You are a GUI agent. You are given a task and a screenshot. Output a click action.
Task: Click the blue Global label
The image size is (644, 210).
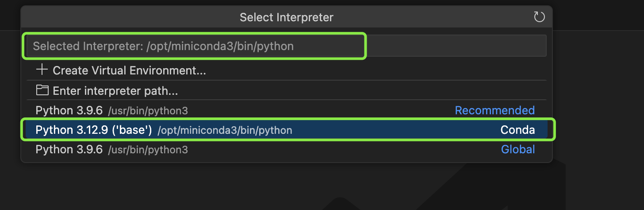tap(518, 149)
